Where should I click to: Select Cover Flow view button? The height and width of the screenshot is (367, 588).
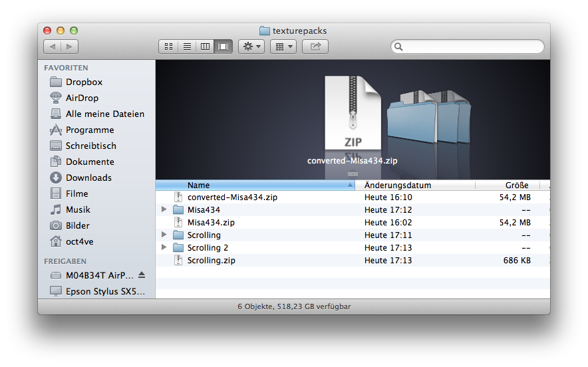pyautogui.click(x=223, y=47)
